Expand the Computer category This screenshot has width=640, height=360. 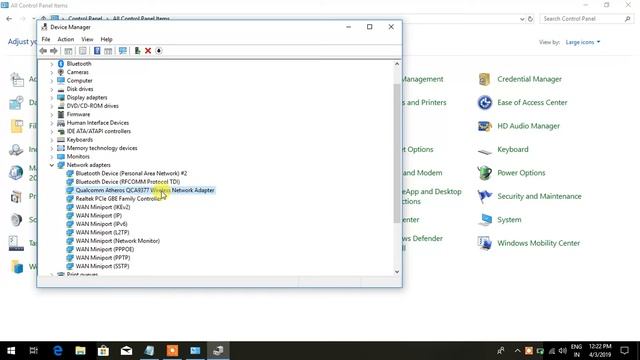(x=52, y=80)
